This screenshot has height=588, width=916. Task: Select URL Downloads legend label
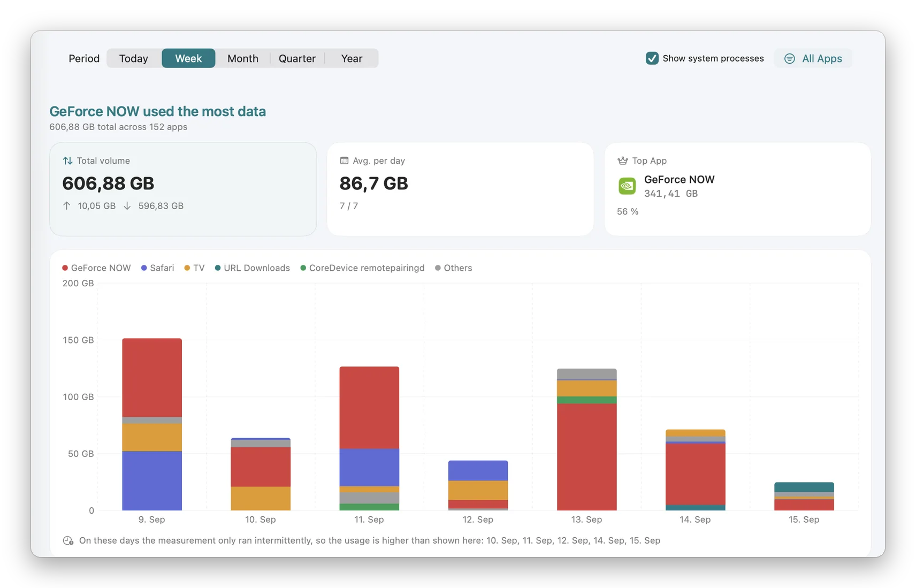point(257,268)
